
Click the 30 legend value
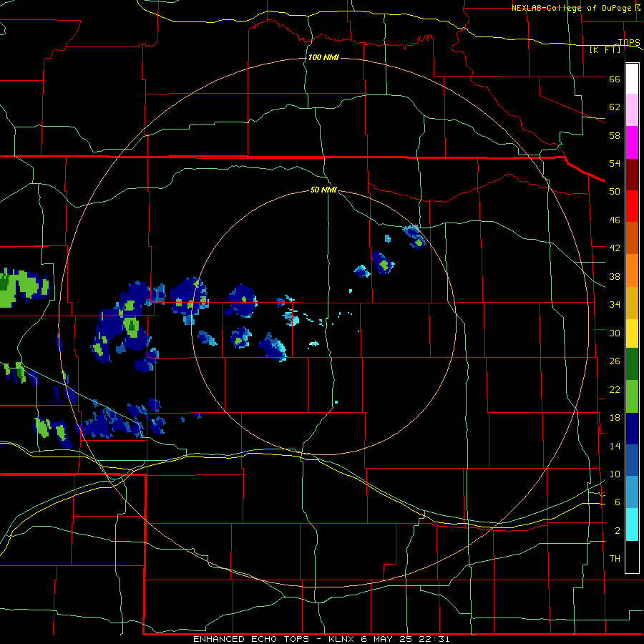[x=615, y=333]
